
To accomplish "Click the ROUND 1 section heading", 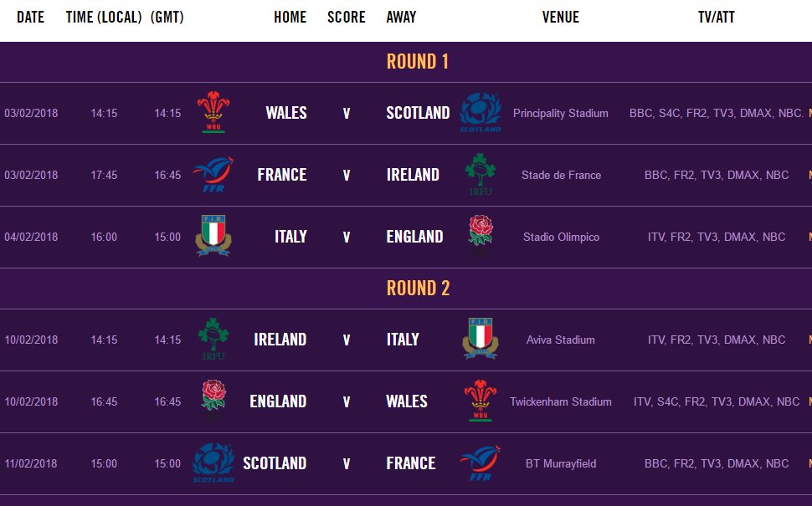I will point(418,62).
